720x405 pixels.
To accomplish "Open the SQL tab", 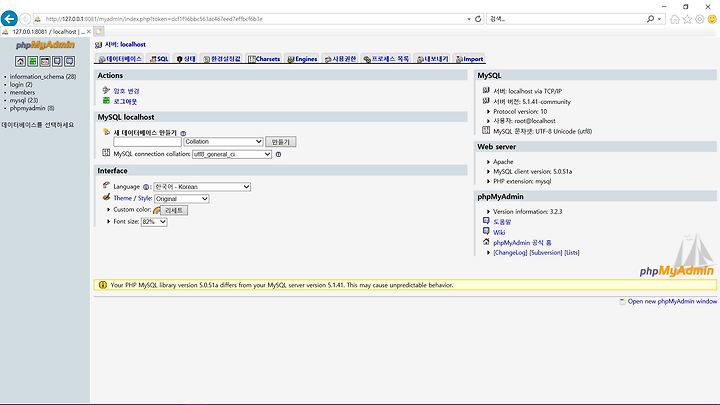I will point(159,59).
